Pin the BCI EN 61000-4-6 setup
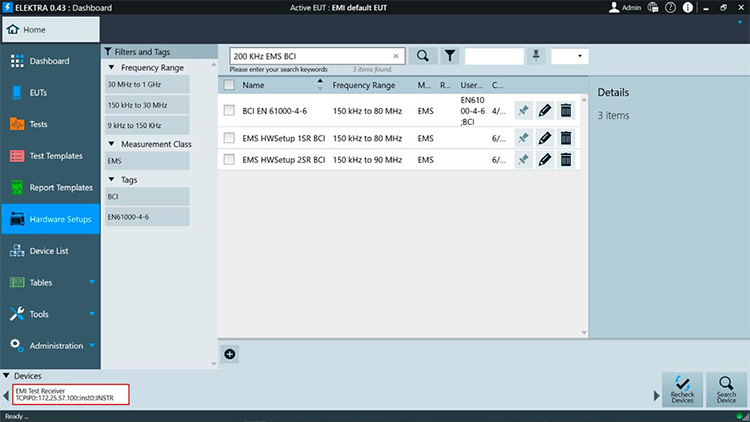Image resolution: width=750 pixels, height=422 pixels. (522, 110)
